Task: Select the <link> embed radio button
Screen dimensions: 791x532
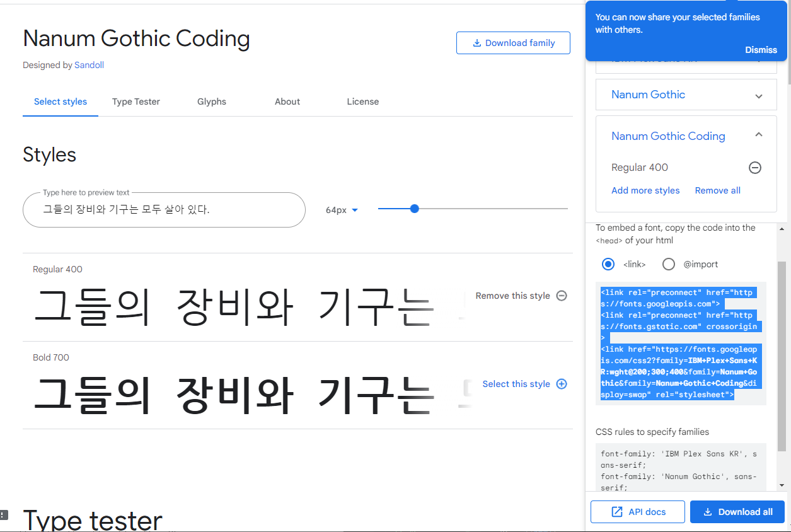Action: [x=608, y=264]
